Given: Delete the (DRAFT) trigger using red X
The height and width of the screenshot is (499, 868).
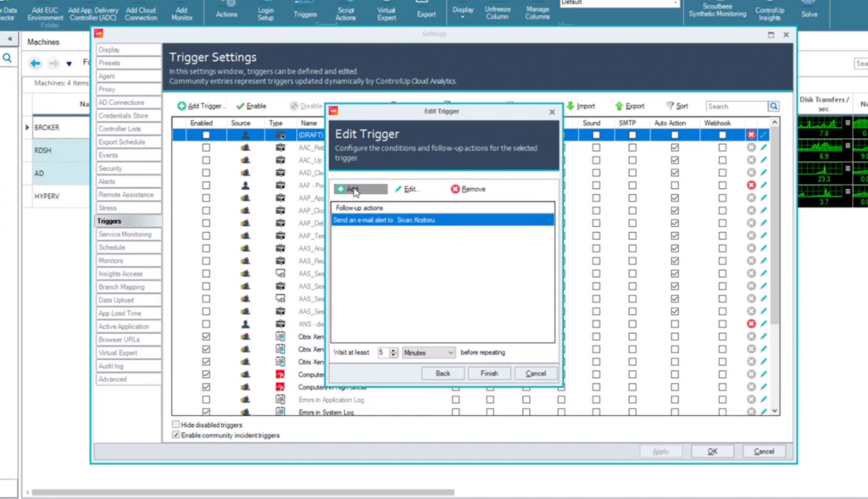Looking at the screenshot, I should [x=751, y=135].
